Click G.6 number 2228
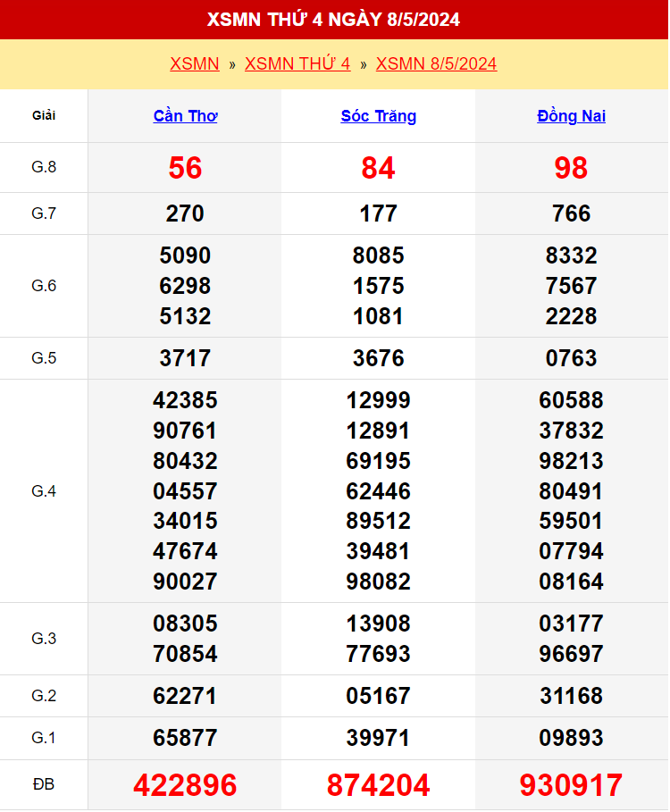 coord(572,316)
